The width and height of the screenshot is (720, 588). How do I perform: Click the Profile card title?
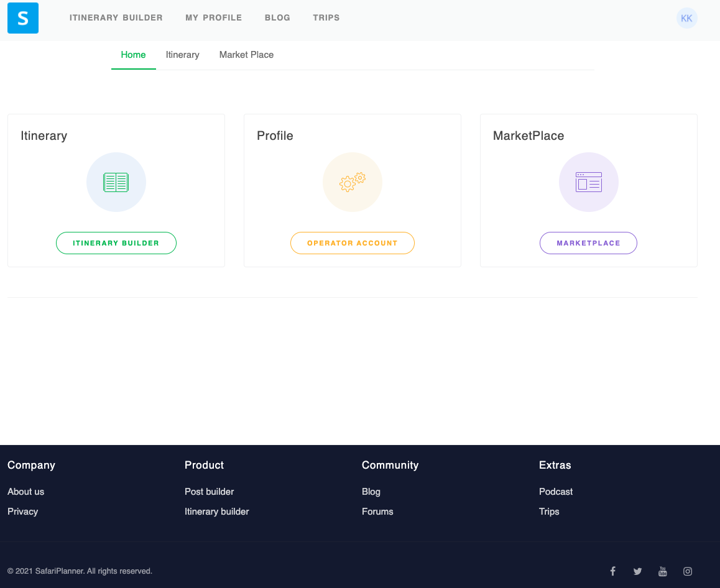275,136
